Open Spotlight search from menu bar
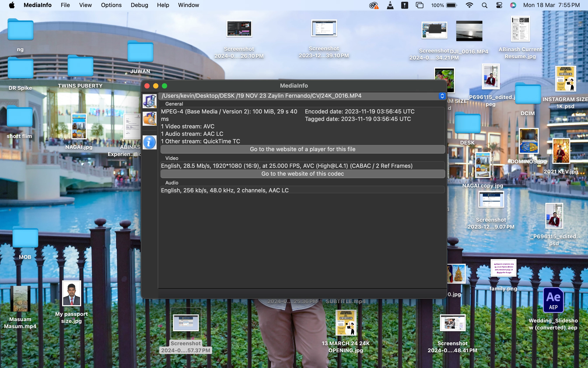 coord(485,5)
